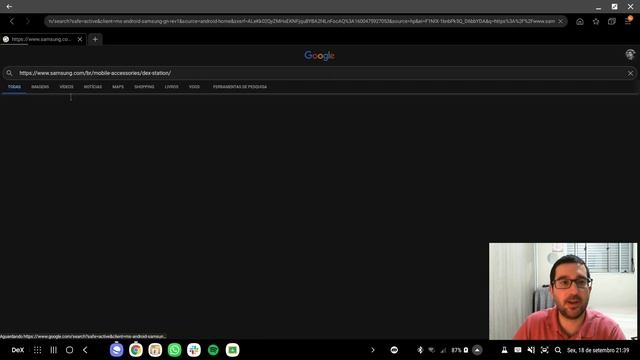Viewport: 640px width, 360px height.
Task: Take screenshot with the capture icon
Action: [544, 350]
